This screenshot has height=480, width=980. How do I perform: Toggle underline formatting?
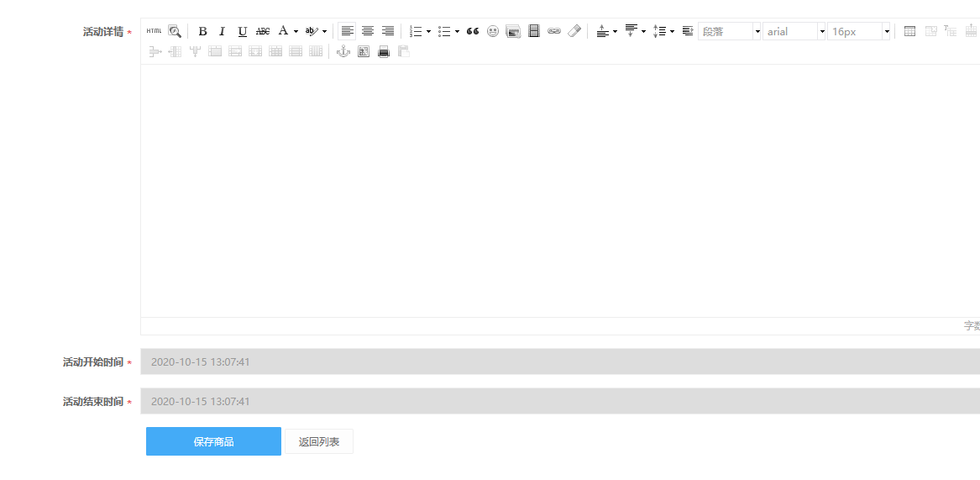coord(243,30)
